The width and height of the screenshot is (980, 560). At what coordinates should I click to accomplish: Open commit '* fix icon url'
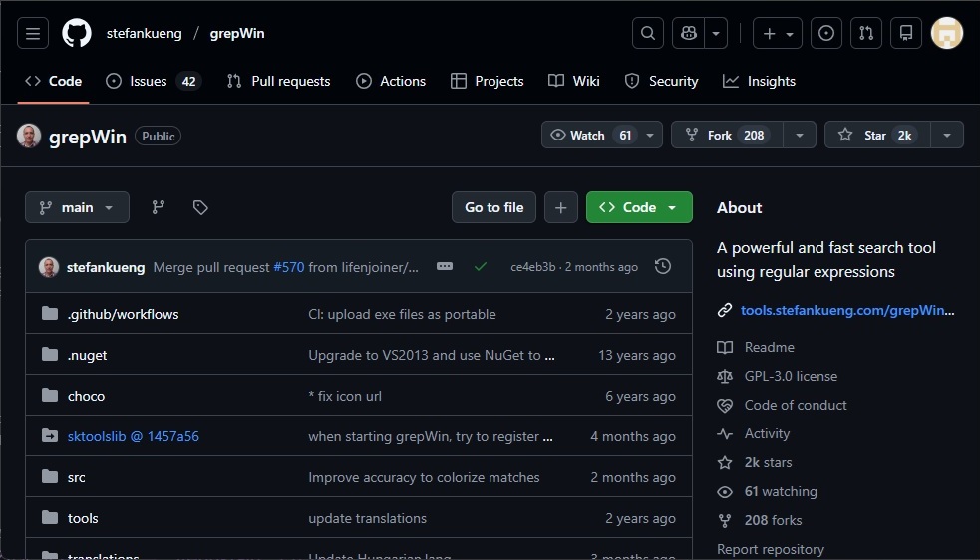pyautogui.click(x=345, y=396)
